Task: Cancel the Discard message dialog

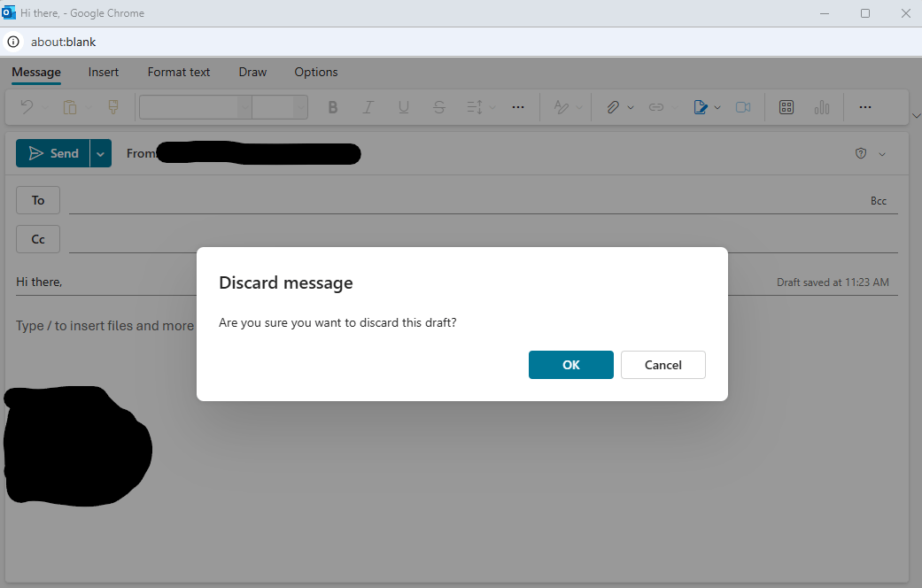Action: point(663,365)
